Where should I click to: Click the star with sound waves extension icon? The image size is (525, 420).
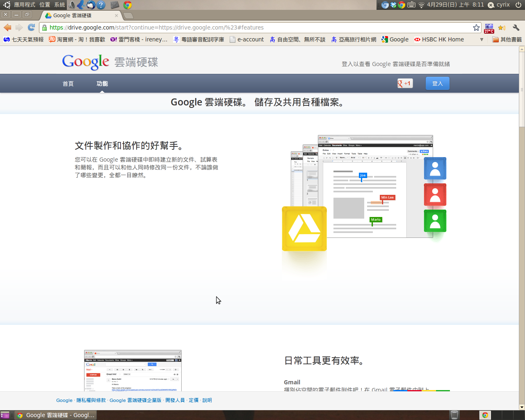coord(502,27)
